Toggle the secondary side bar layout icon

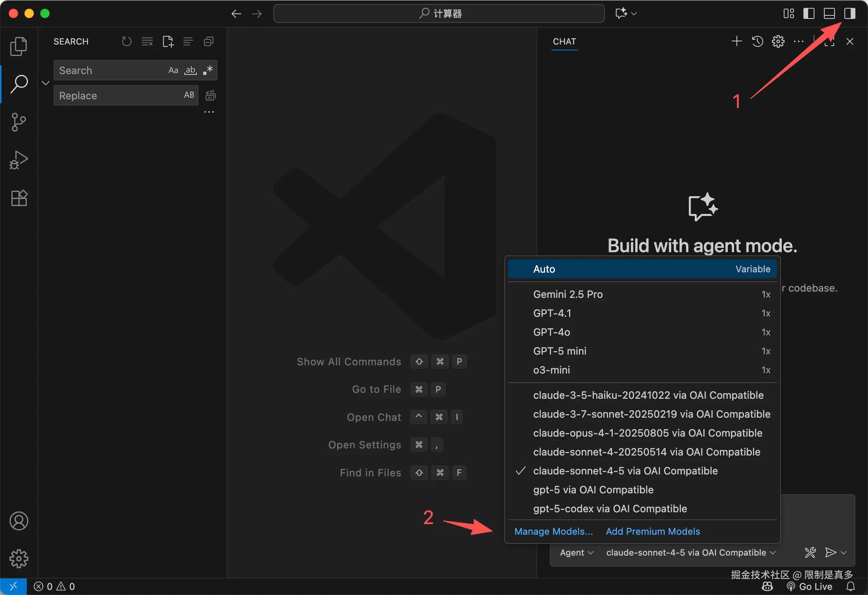point(849,13)
